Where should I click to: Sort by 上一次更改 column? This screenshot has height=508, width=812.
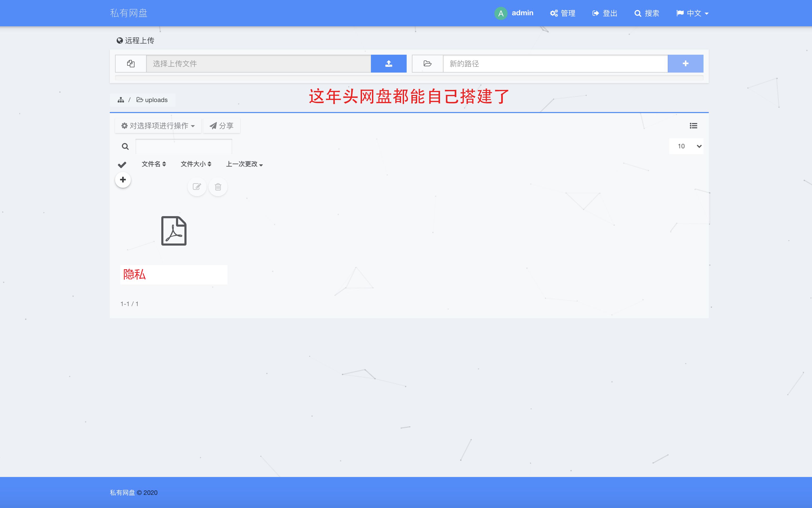coord(244,164)
